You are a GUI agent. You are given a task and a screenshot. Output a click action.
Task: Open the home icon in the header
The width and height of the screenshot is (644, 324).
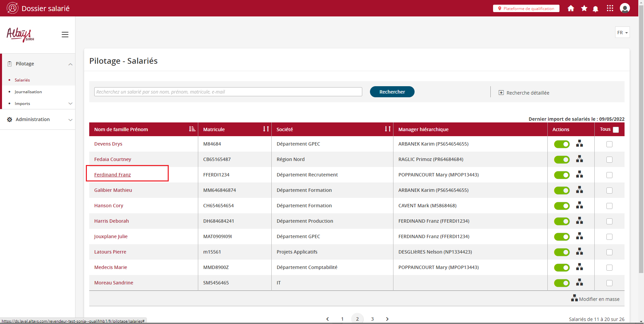click(x=571, y=8)
